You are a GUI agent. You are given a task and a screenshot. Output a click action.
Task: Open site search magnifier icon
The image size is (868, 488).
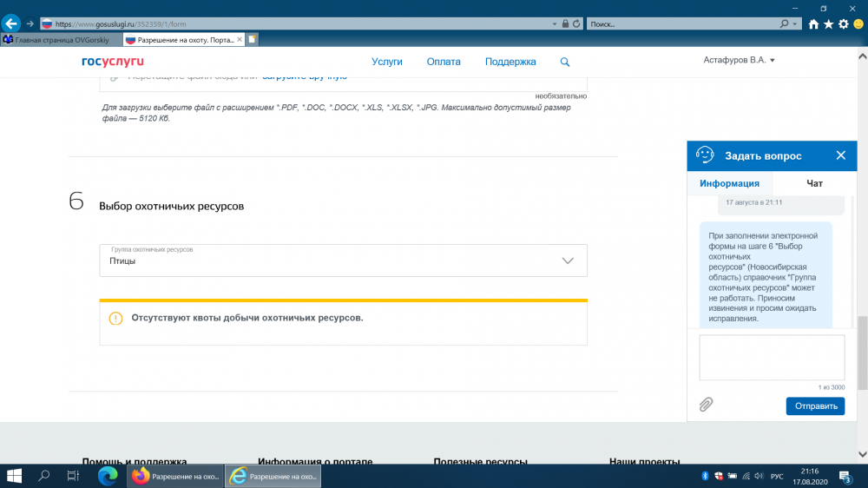click(565, 63)
